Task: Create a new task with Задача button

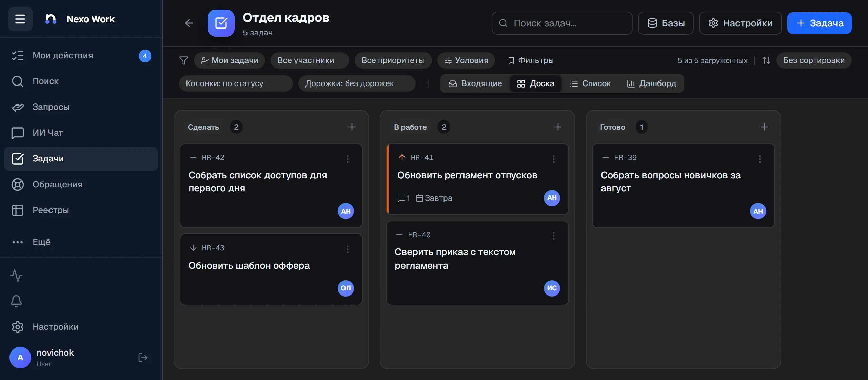Action: [820, 23]
